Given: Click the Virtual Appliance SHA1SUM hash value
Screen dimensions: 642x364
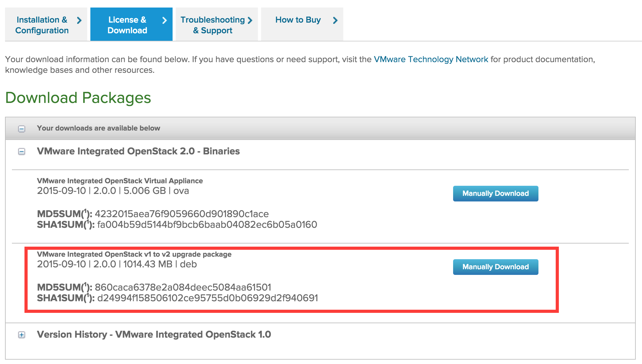Looking at the screenshot, I should pyautogui.click(x=207, y=224).
